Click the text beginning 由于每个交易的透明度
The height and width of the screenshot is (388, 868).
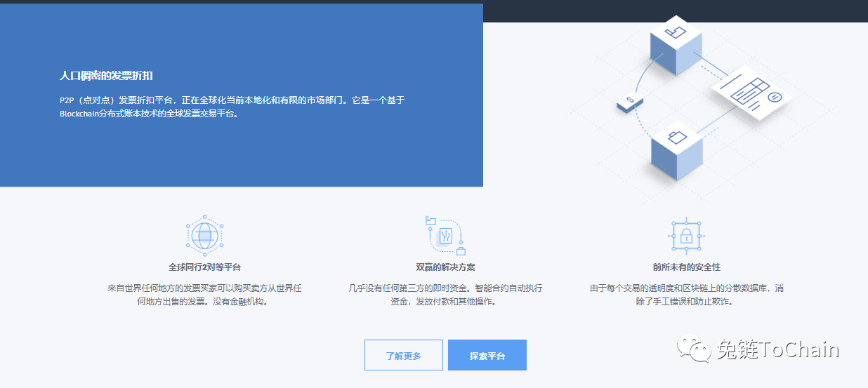[687, 295]
